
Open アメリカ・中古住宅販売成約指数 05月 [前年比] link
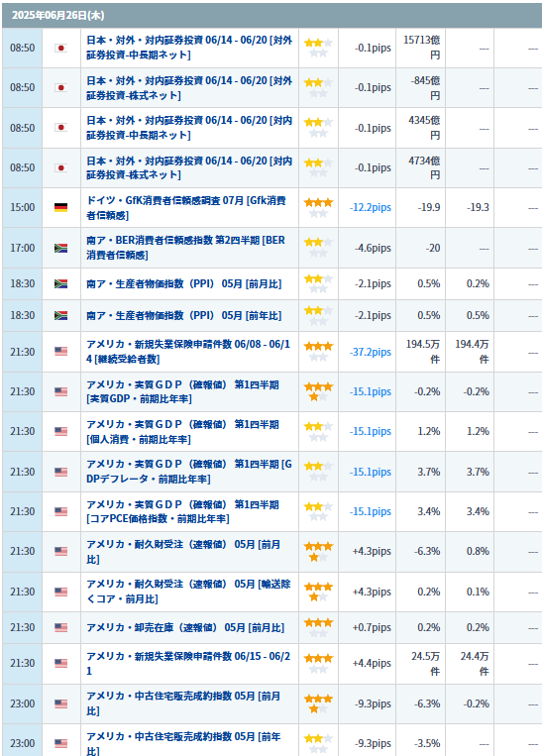[x=183, y=742]
